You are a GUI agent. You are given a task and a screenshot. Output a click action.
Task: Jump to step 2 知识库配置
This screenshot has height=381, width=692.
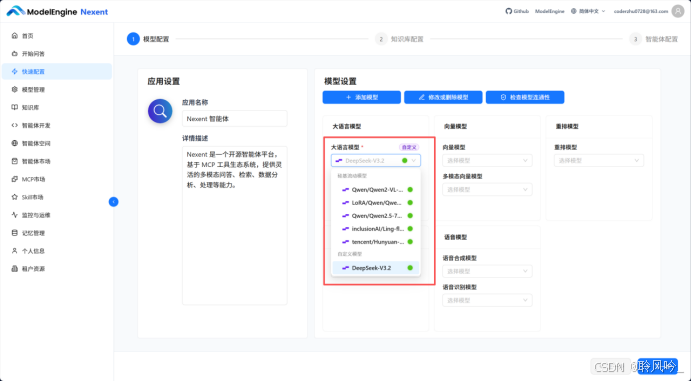coord(399,39)
